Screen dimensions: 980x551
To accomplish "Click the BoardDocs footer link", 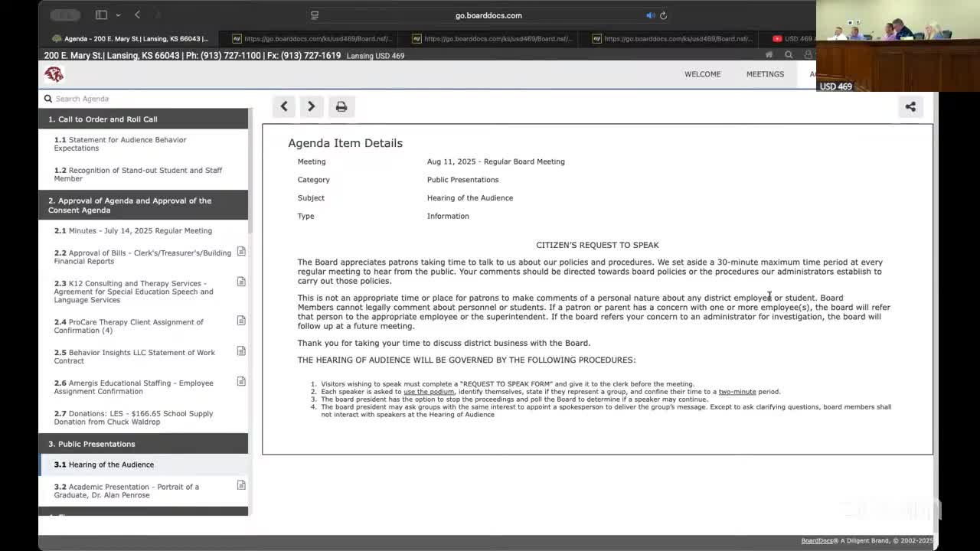I will click(817, 541).
